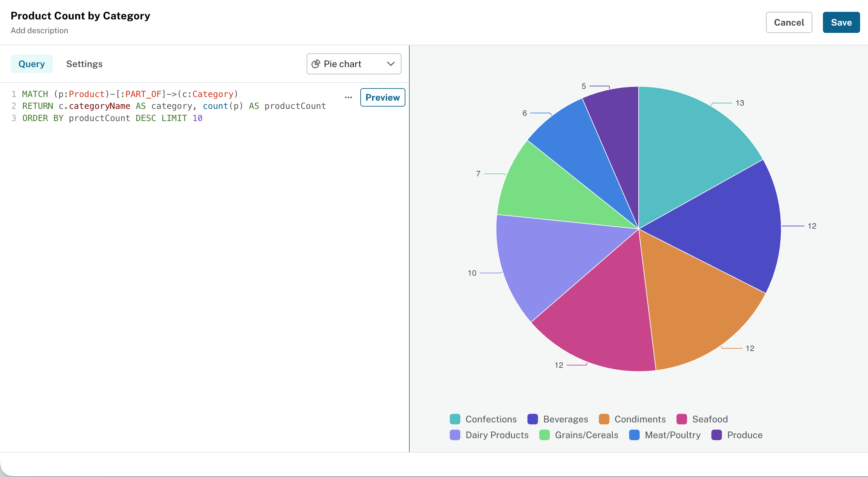Click the Seafood legend color swatch
The width and height of the screenshot is (868, 477).
682,419
